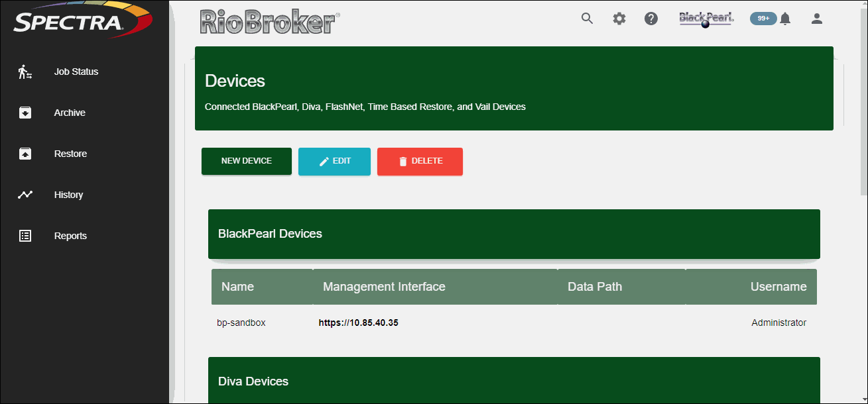Open the Job Status menu item
This screenshot has height=404, width=868.
[x=76, y=72]
